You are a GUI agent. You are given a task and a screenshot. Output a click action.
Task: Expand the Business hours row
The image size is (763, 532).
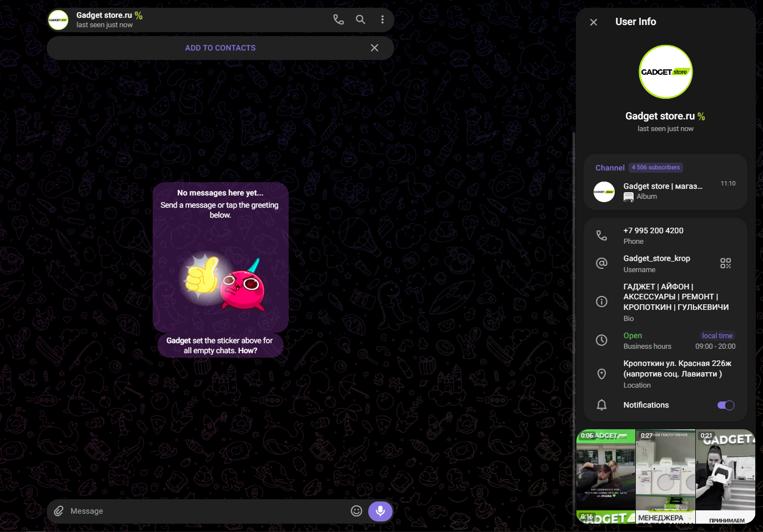coord(665,340)
